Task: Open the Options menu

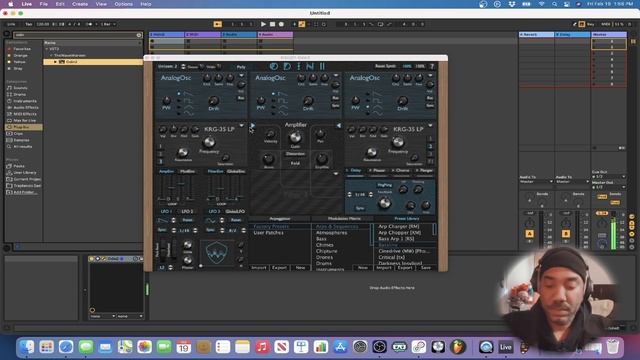Action: coord(124,4)
